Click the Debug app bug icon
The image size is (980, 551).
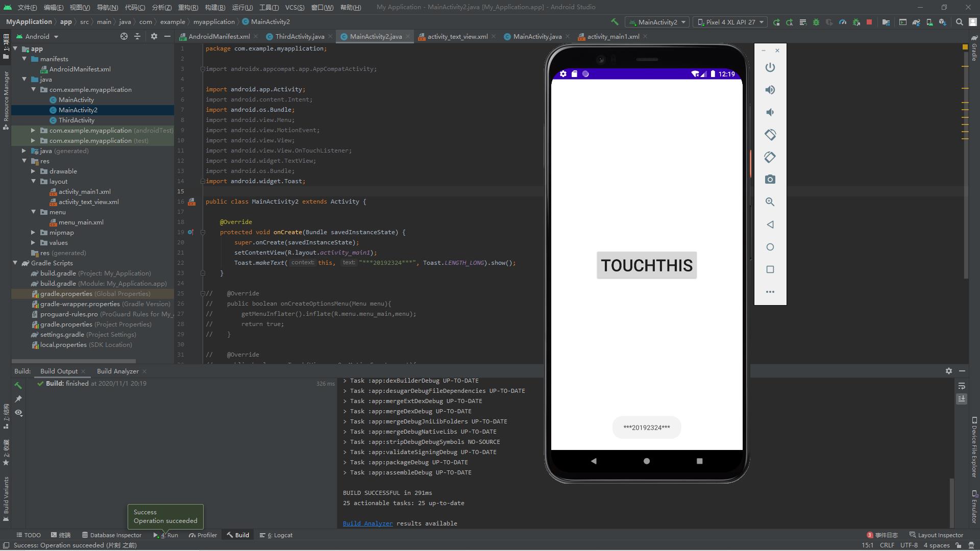pos(816,22)
